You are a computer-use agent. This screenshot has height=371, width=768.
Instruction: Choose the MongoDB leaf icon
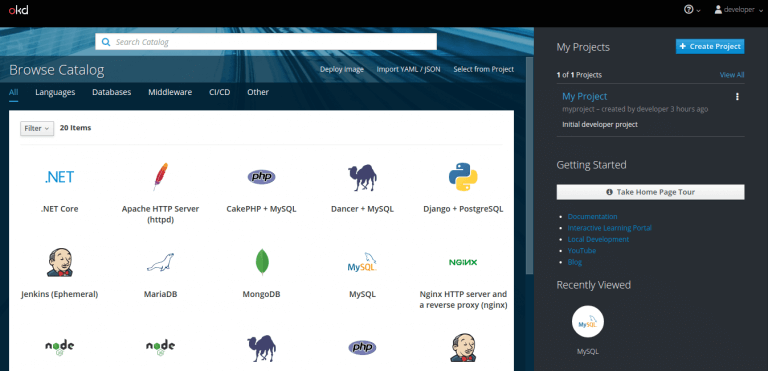pyautogui.click(x=262, y=262)
